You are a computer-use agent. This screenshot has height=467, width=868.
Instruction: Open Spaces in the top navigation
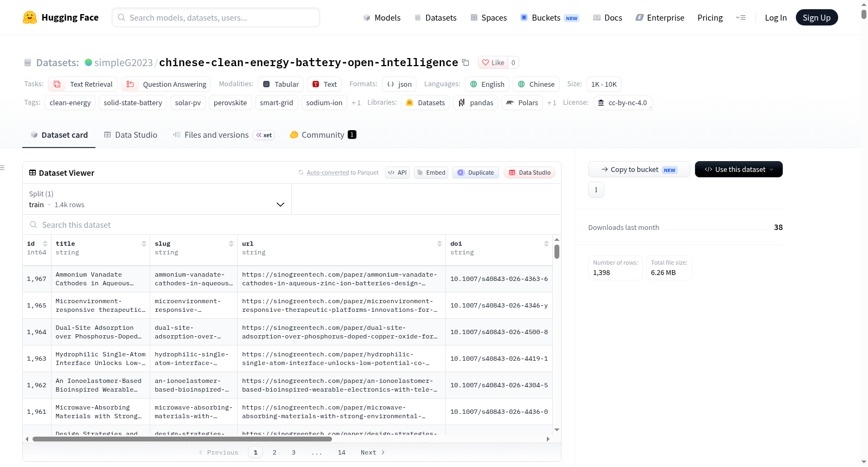(488, 17)
